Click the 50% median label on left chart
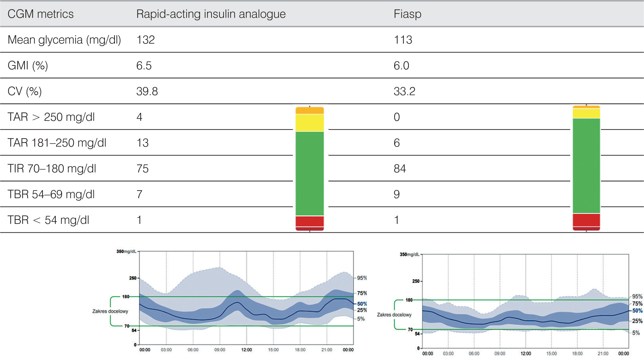644x356 pixels. (x=362, y=304)
